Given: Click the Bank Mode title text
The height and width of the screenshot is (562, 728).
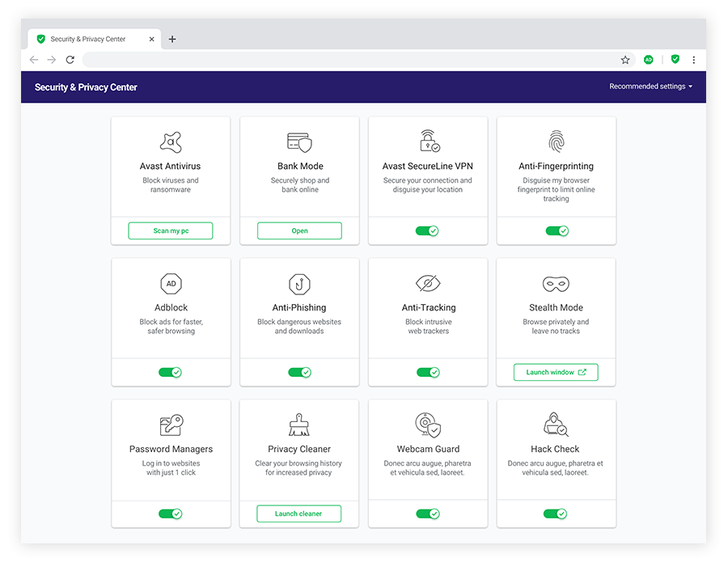Looking at the screenshot, I should [x=300, y=166].
